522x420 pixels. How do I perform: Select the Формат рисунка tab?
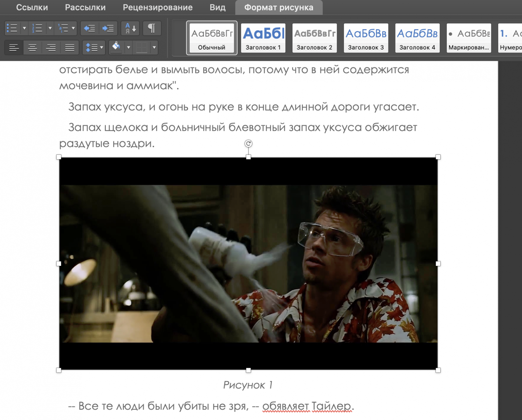pos(279,7)
